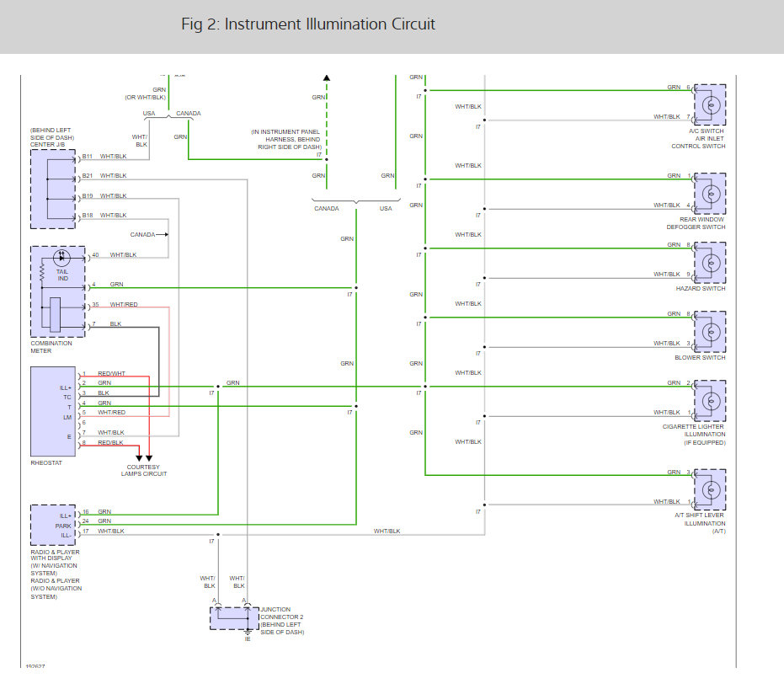Click the resistor symbol in combination meter
The image size is (784, 689).
(x=42, y=273)
